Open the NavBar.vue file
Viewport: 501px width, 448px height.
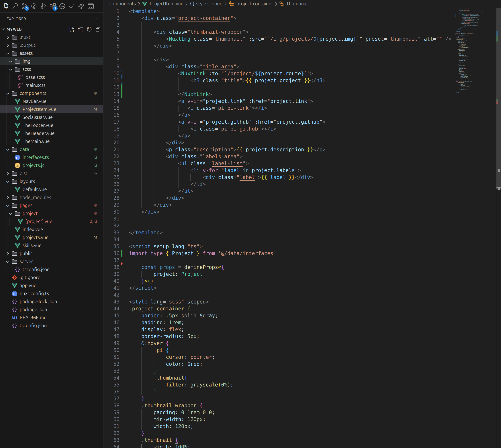point(34,101)
